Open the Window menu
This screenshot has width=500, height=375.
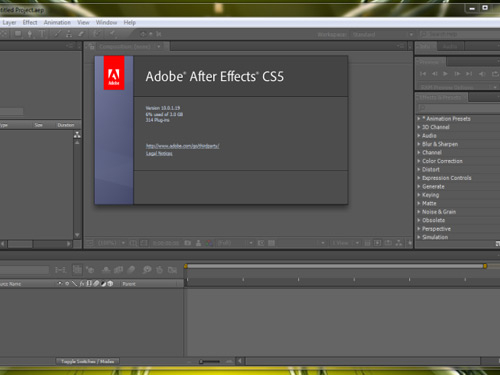tap(106, 22)
